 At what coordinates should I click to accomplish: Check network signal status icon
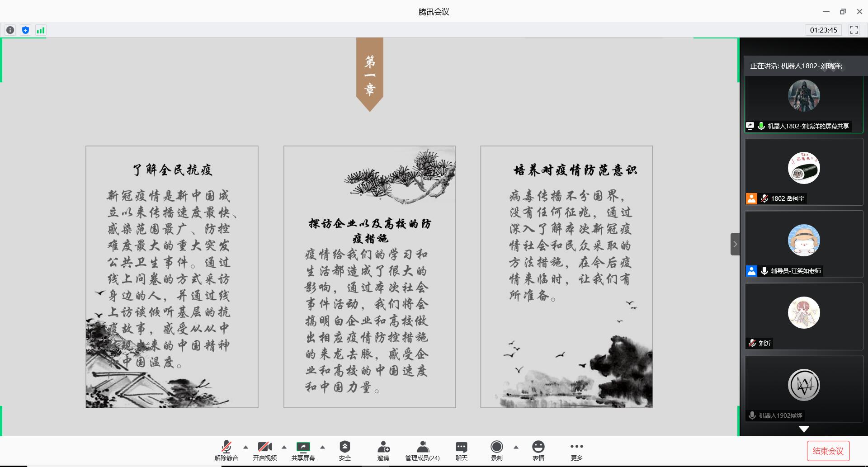(x=41, y=30)
